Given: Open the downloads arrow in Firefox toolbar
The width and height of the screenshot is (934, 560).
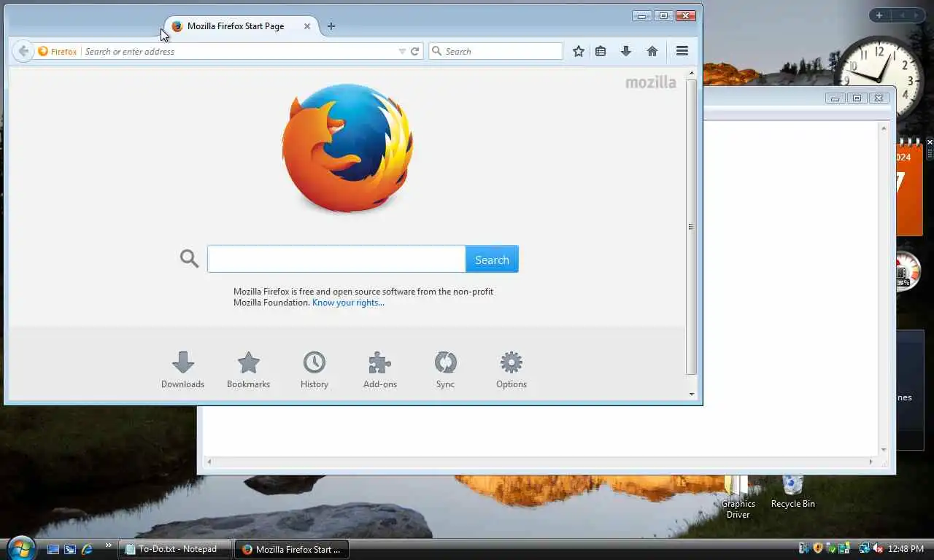Looking at the screenshot, I should pyautogui.click(x=626, y=51).
